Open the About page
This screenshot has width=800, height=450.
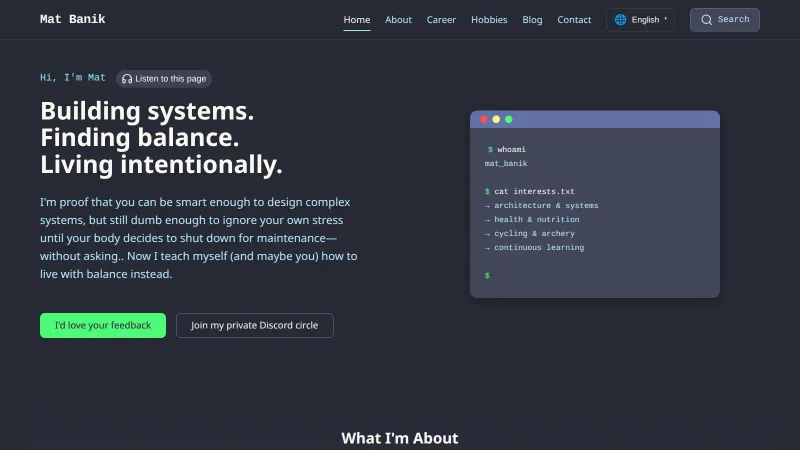(x=398, y=19)
